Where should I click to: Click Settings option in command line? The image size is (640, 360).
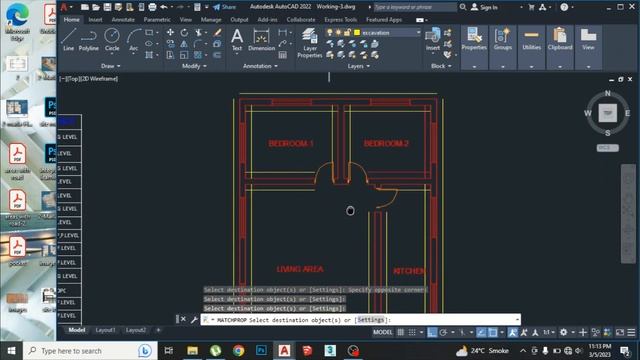371,320
